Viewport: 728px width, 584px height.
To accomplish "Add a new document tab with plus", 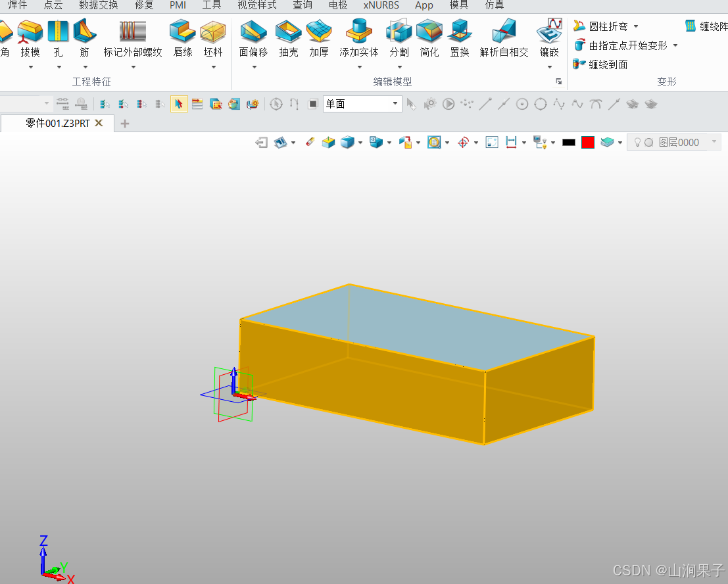I will point(125,124).
